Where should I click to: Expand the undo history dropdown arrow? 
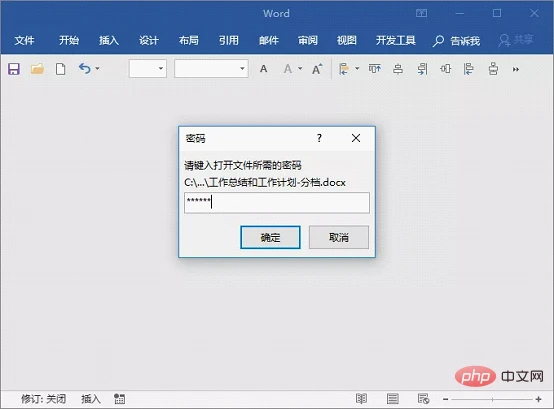(97, 69)
